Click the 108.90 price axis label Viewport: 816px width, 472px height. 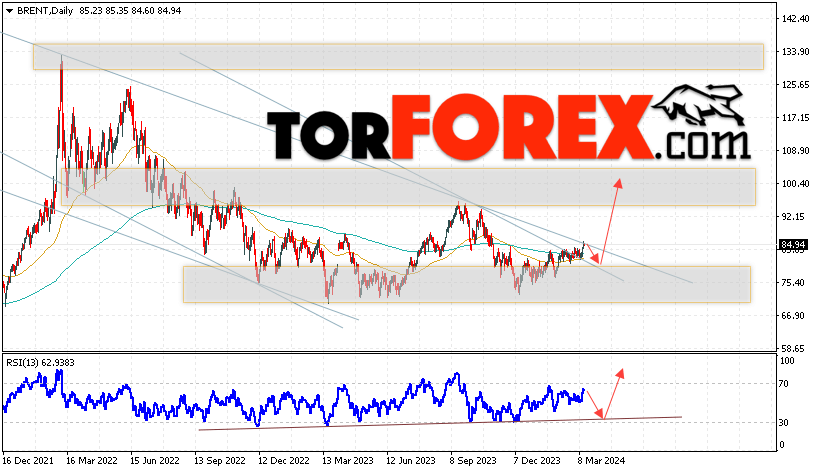click(796, 150)
